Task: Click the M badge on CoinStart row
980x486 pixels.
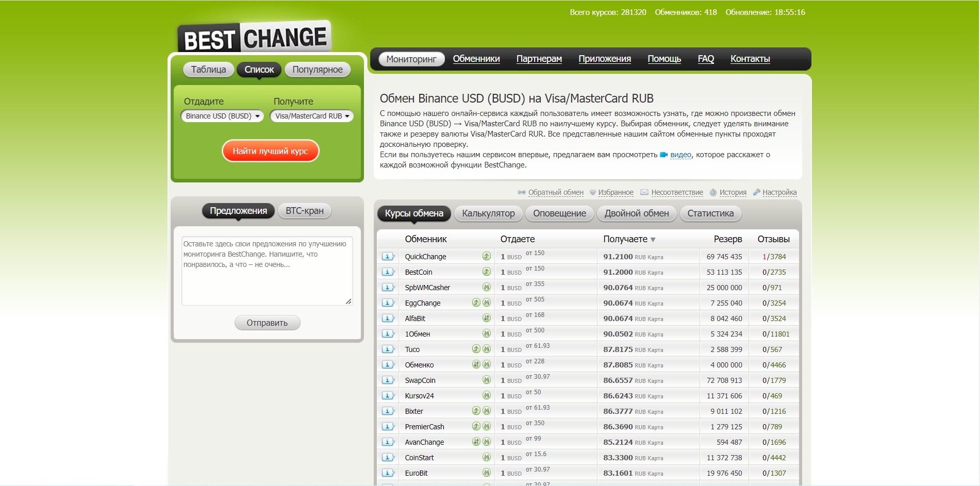Action: coord(486,457)
